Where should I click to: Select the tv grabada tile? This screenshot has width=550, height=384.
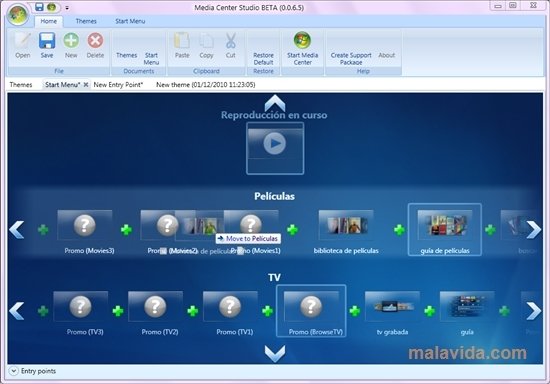click(392, 307)
